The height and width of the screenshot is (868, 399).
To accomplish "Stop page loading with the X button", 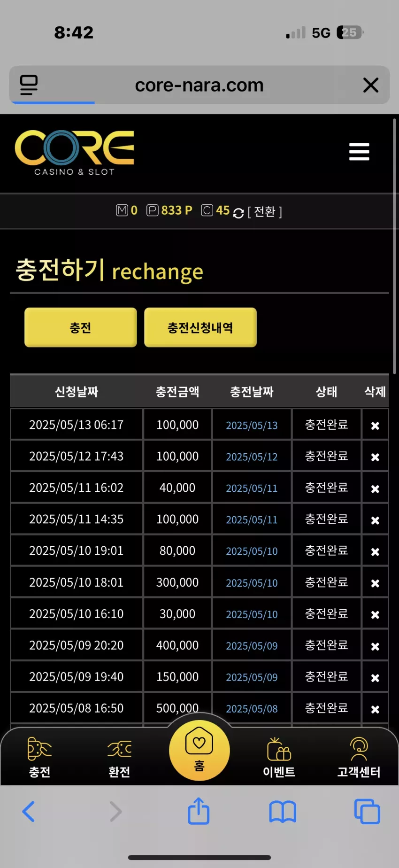I will (371, 85).
